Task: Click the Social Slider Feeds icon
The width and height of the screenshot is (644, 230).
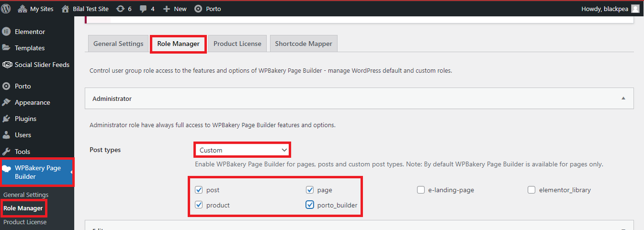Action: coord(7,64)
